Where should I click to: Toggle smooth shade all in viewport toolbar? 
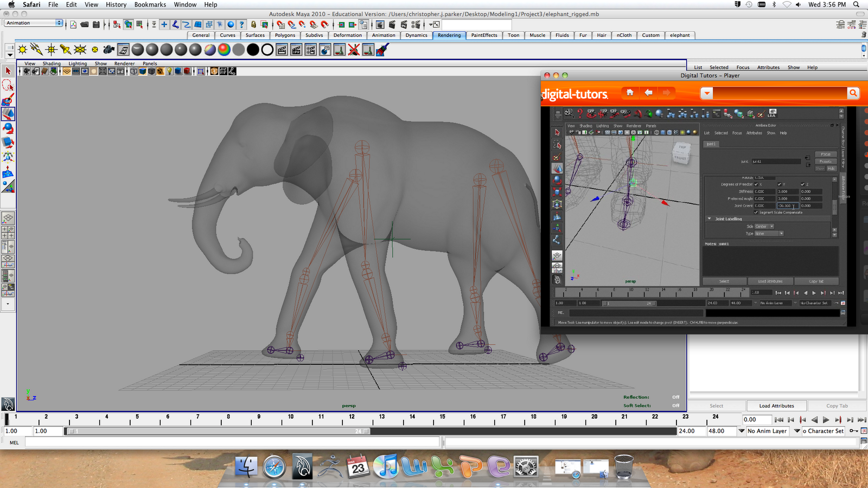click(143, 71)
